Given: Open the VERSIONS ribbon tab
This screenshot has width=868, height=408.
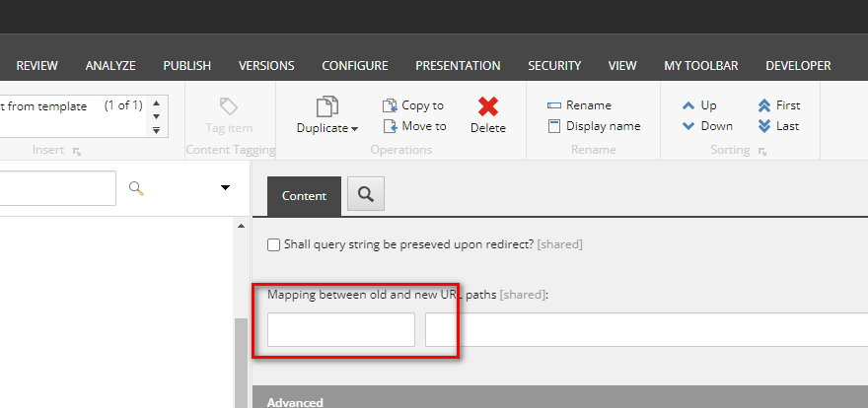Looking at the screenshot, I should 266,66.
